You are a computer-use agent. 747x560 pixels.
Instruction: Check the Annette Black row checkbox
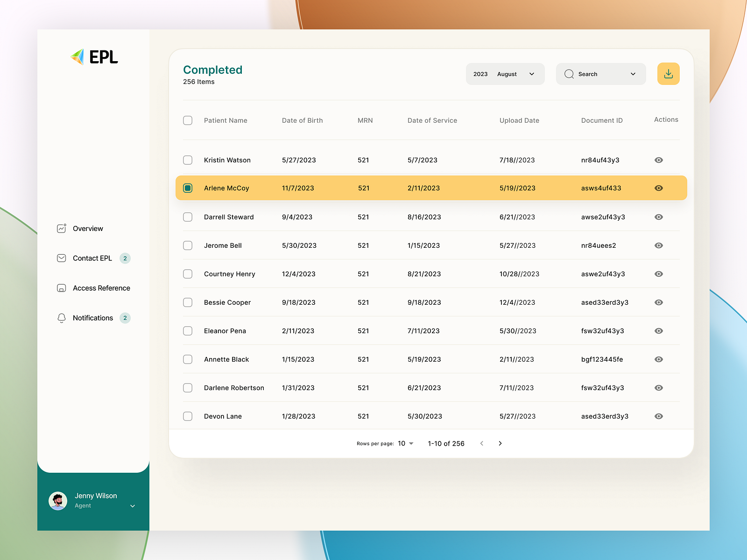coord(188,359)
